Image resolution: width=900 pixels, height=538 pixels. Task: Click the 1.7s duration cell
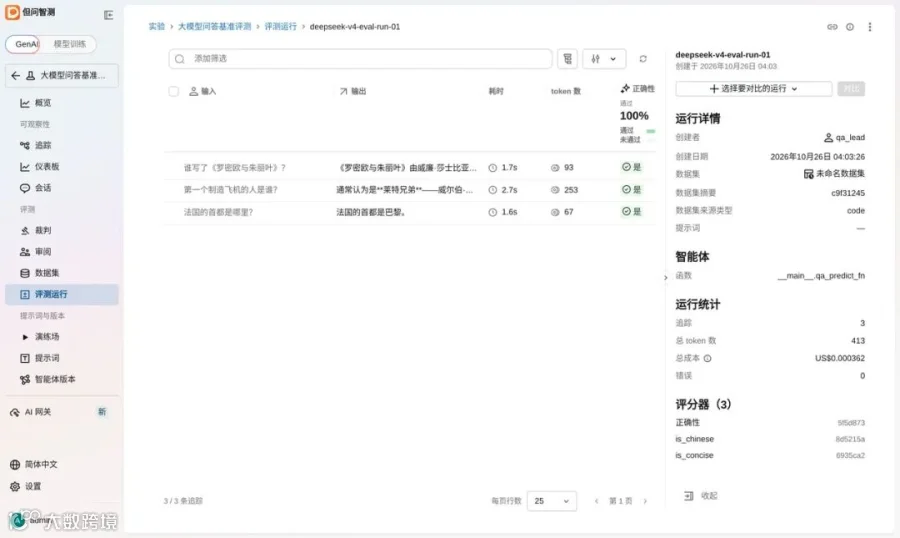(503, 168)
